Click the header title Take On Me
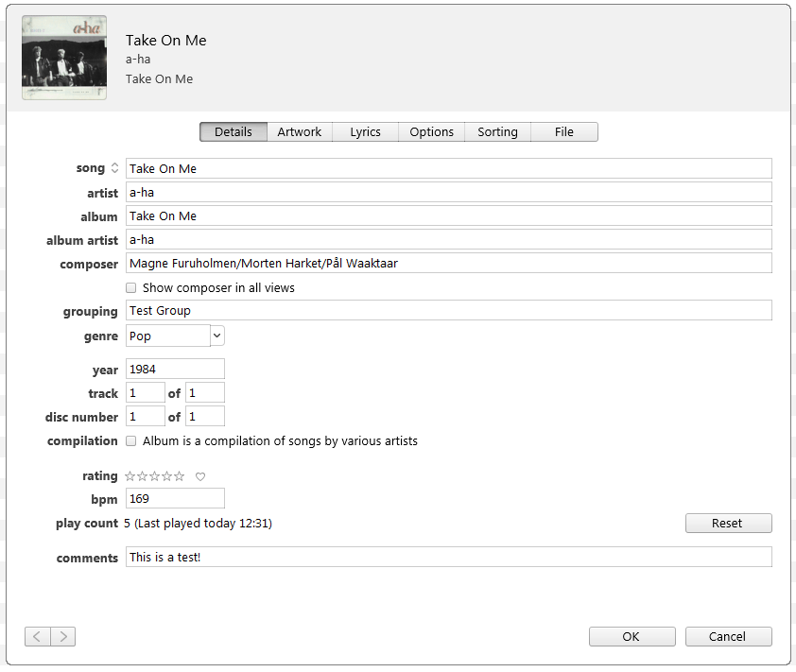The width and height of the screenshot is (796, 672). coord(166,40)
